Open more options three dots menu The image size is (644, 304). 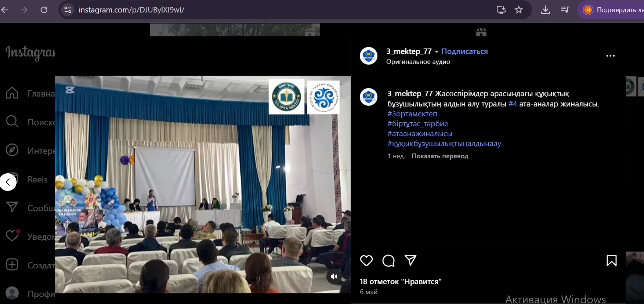coord(611,56)
